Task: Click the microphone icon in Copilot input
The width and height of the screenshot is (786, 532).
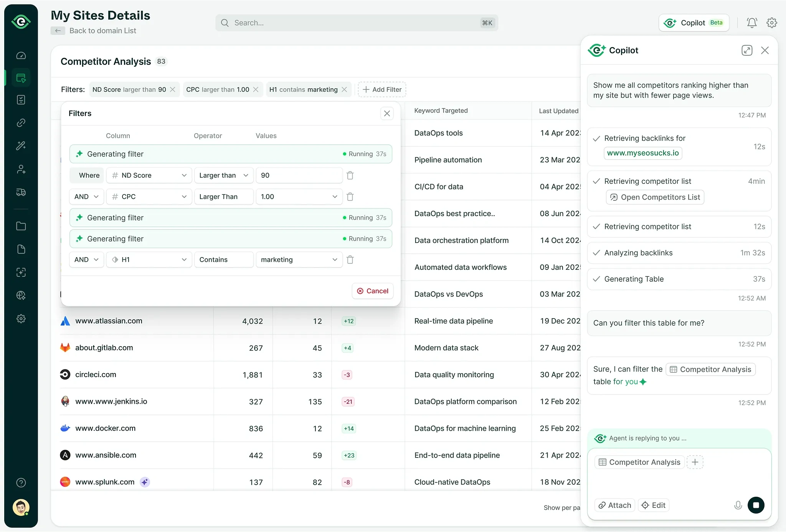Action: [738, 505]
